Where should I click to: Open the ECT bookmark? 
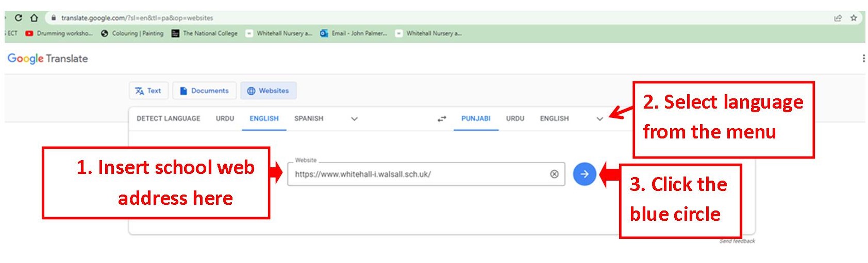tap(11, 33)
